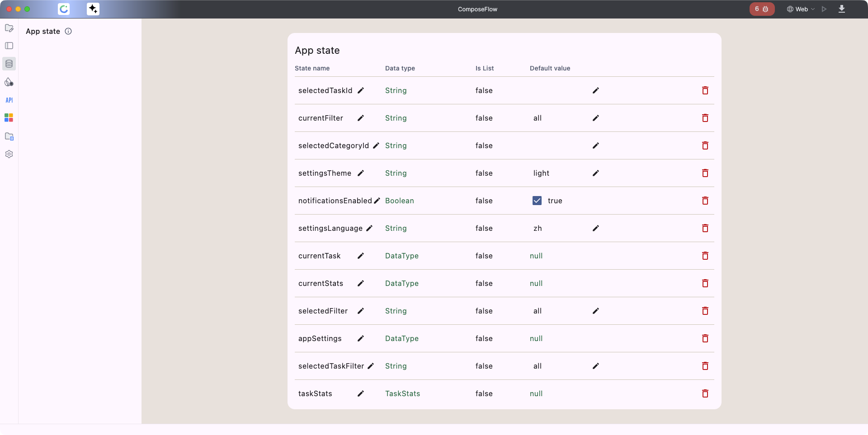Open the AI sparkle assistant icon
The width and height of the screenshot is (868, 435).
coord(93,9)
